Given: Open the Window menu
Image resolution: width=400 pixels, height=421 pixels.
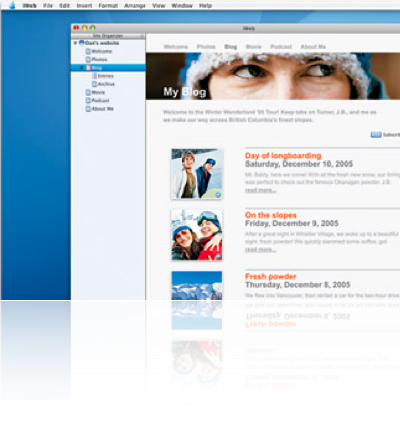Looking at the screenshot, I should [x=182, y=6].
